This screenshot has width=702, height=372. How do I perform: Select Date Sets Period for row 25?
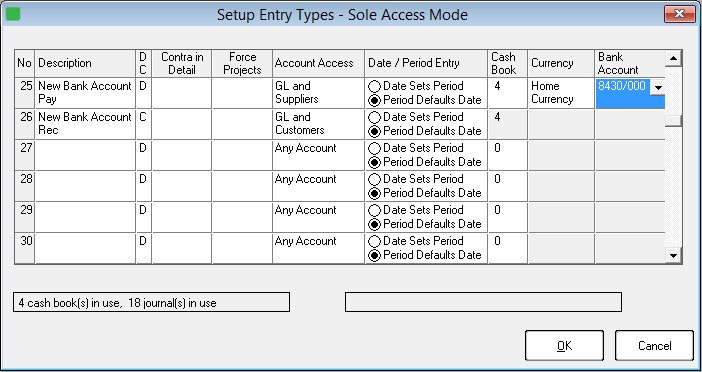click(x=374, y=86)
